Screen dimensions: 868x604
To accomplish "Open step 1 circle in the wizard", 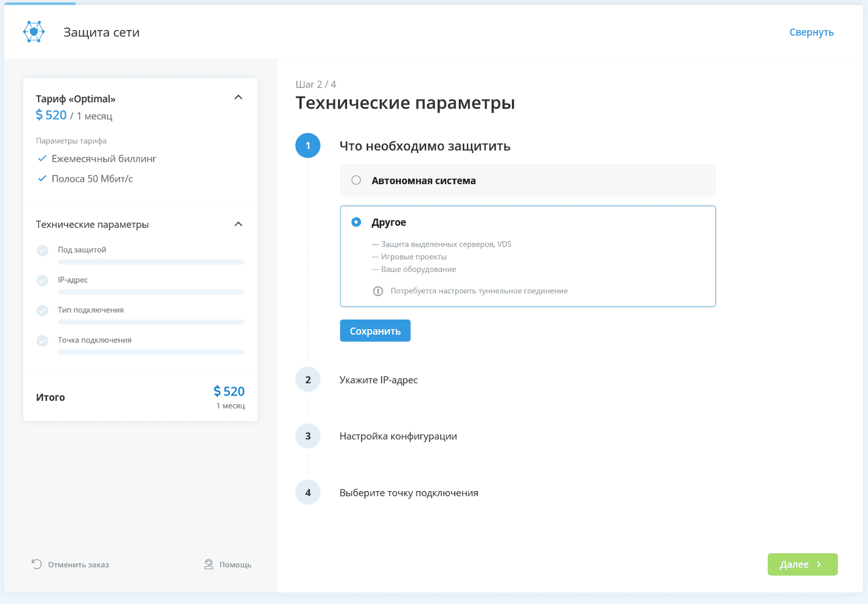I will pyautogui.click(x=308, y=146).
